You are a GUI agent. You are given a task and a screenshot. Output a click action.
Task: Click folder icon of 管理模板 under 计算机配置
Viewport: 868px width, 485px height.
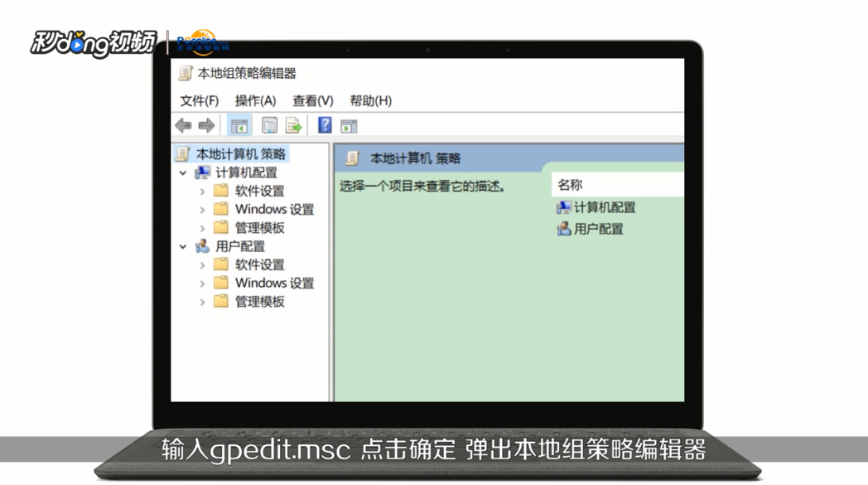[221, 227]
